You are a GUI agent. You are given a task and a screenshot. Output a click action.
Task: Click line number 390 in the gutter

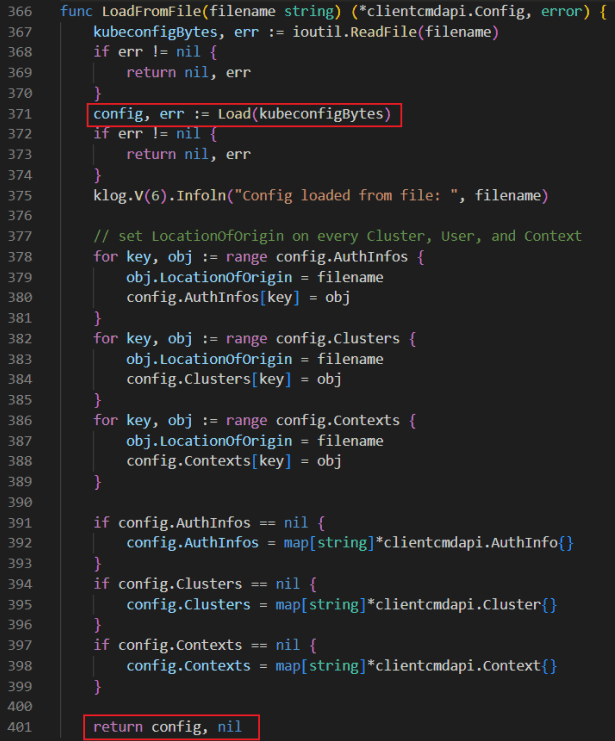tap(20, 502)
